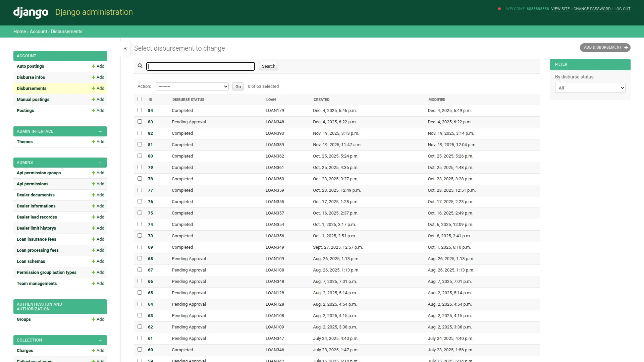Open Dealer informations in sidebar
This screenshot has height=362, width=644.
pyautogui.click(x=36, y=206)
